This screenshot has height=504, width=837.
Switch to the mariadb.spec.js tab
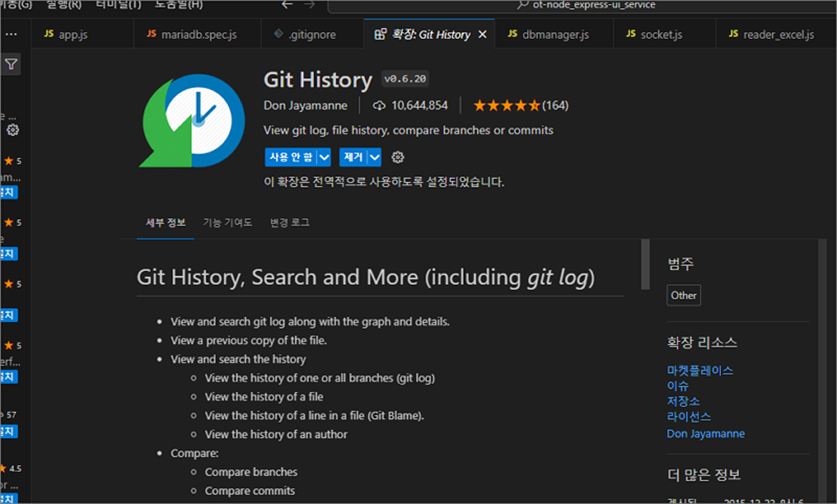(198, 34)
